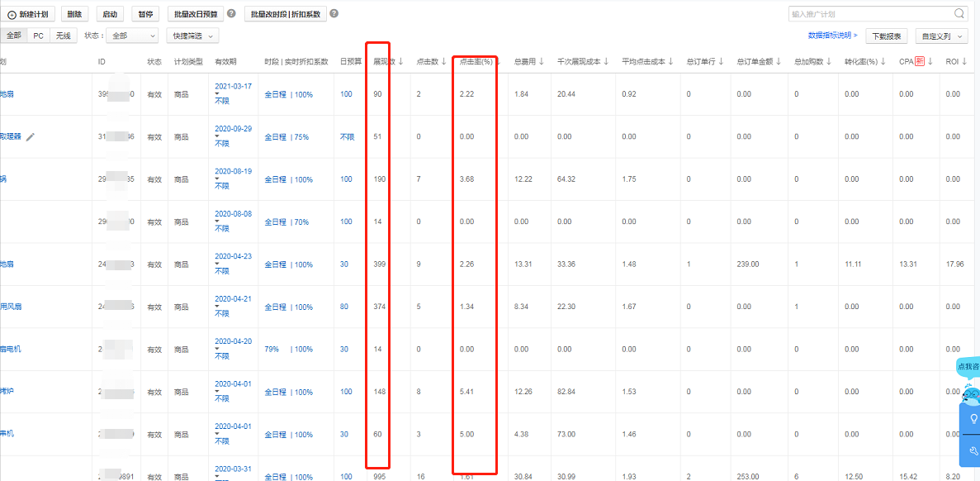The width and height of the screenshot is (980, 481).
Task: Click the ROI value 17.96
Action: (x=954, y=264)
